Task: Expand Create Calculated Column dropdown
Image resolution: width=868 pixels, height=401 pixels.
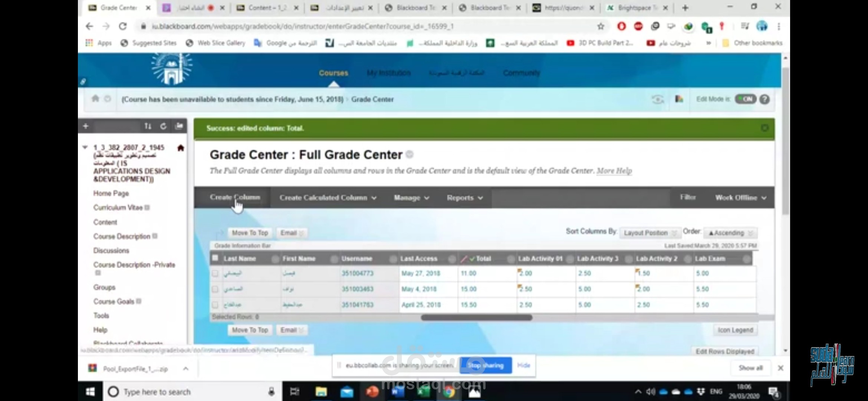Action: (x=328, y=198)
